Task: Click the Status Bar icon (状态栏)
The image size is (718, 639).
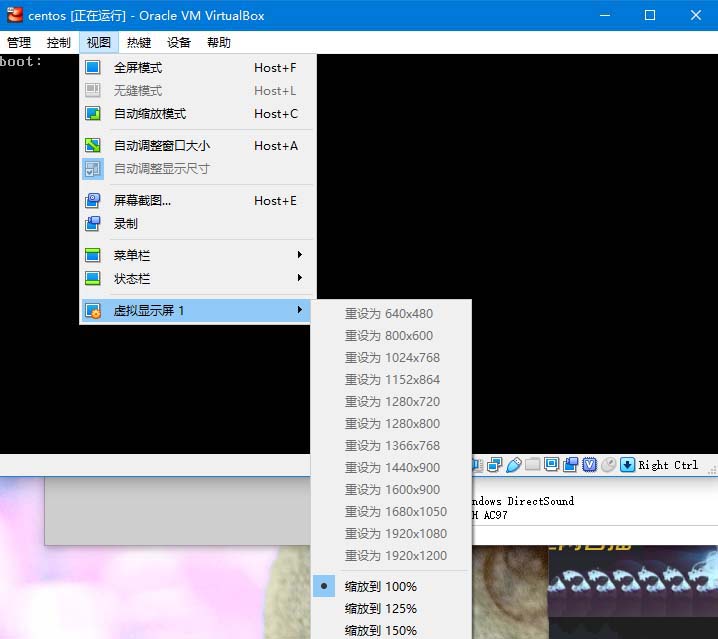Action: click(92, 278)
